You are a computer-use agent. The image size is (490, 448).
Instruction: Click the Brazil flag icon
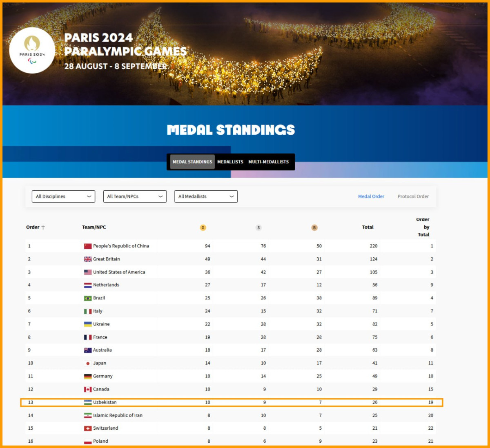coord(88,298)
